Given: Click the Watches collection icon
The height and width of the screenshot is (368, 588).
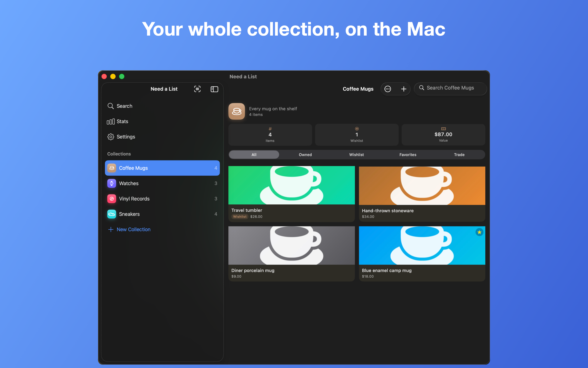Looking at the screenshot, I should pyautogui.click(x=112, y=183).
